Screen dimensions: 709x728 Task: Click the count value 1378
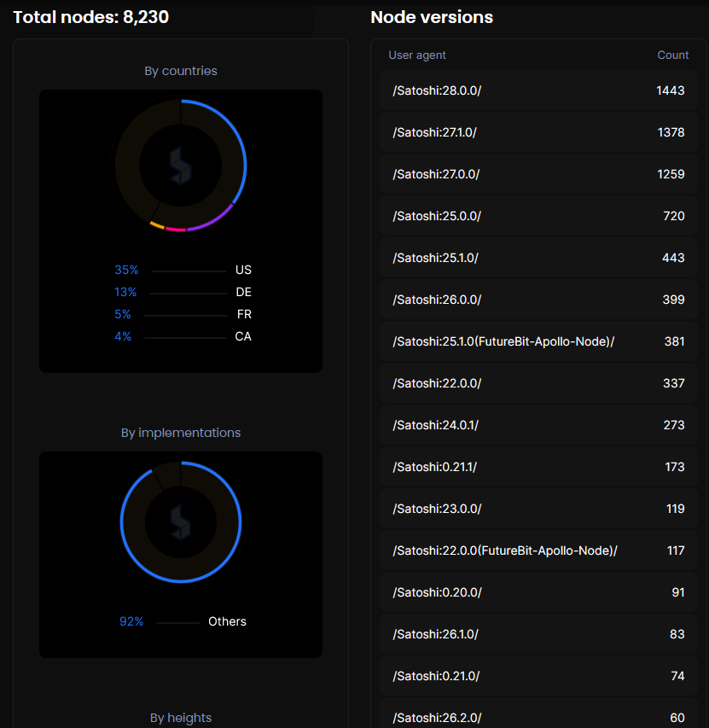tap(671, 132)
